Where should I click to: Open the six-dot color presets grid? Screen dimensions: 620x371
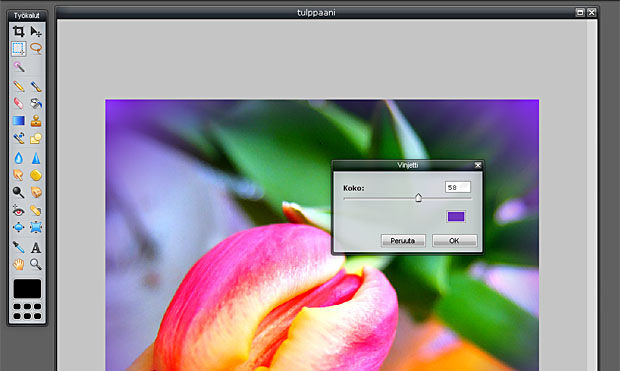27,311
